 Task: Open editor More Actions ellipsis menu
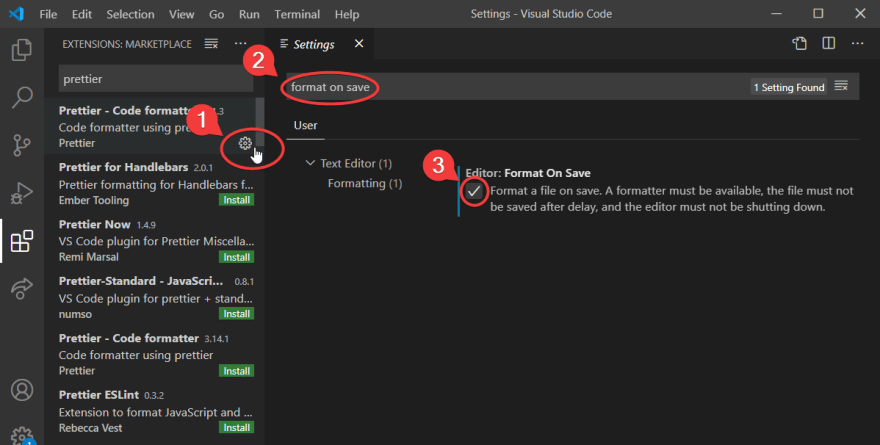857,44
